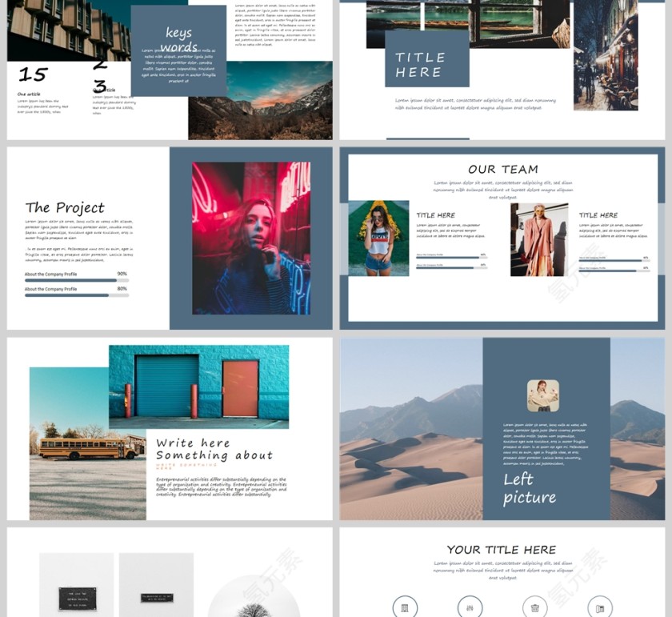
Task: Select the neon-lit woman photo
Action: coord(251,238)
